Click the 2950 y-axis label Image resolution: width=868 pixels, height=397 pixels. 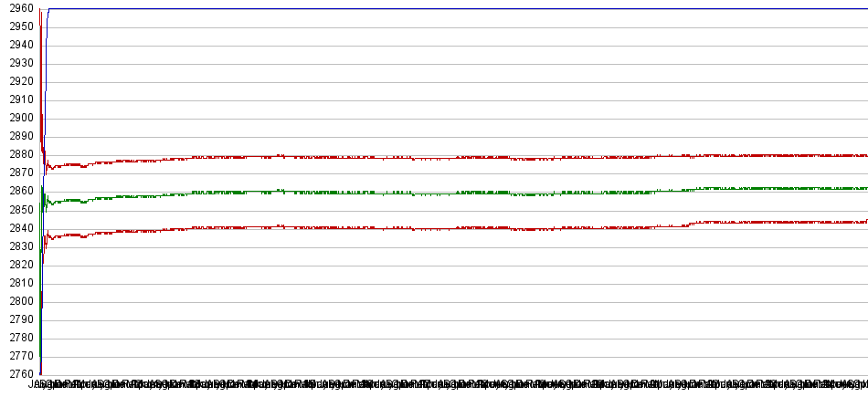[18, 26]
